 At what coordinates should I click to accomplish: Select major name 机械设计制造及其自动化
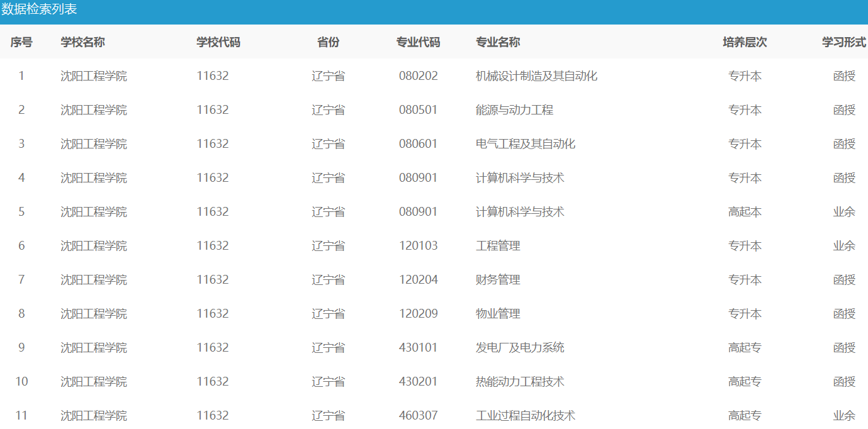coord(536,76)
